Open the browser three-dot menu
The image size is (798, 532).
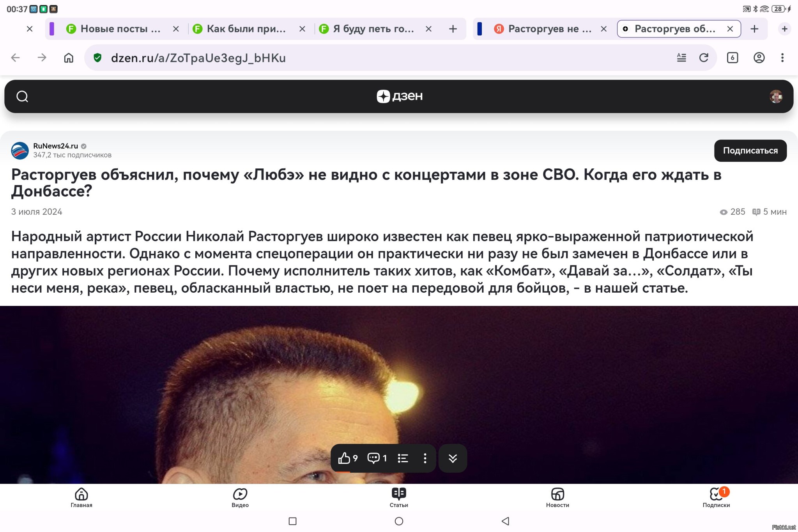point(782,58)
